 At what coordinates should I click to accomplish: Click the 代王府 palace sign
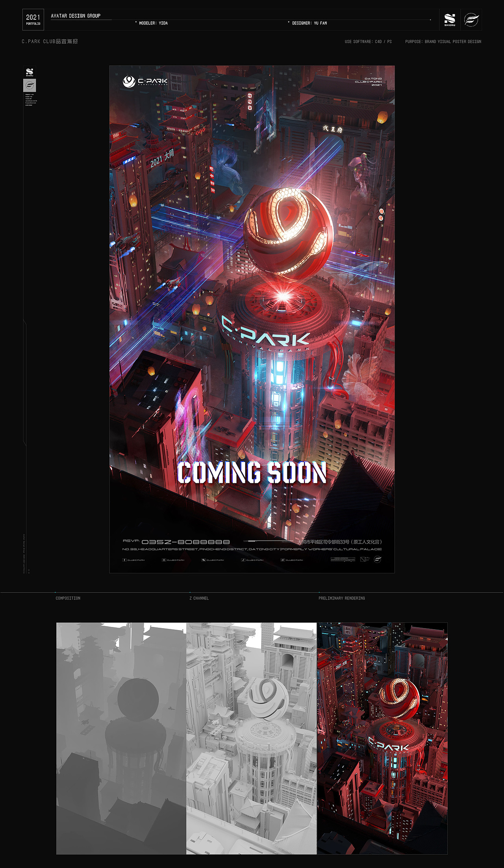pyautogui.click(x=333, y=129)
